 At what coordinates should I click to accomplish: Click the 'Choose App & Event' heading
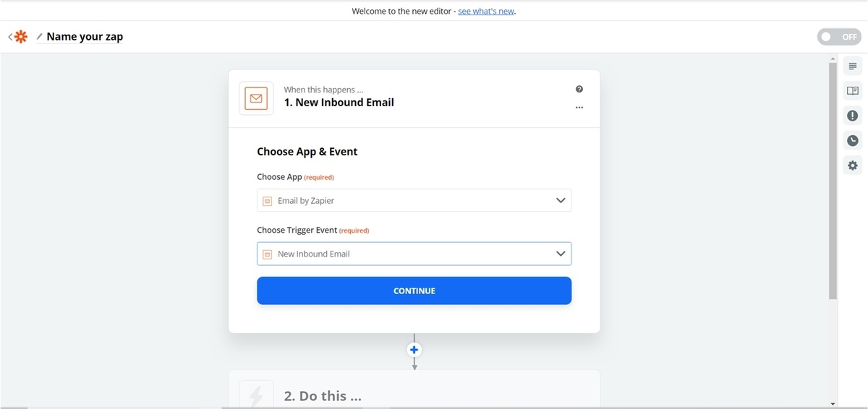(x=307, y=152)
